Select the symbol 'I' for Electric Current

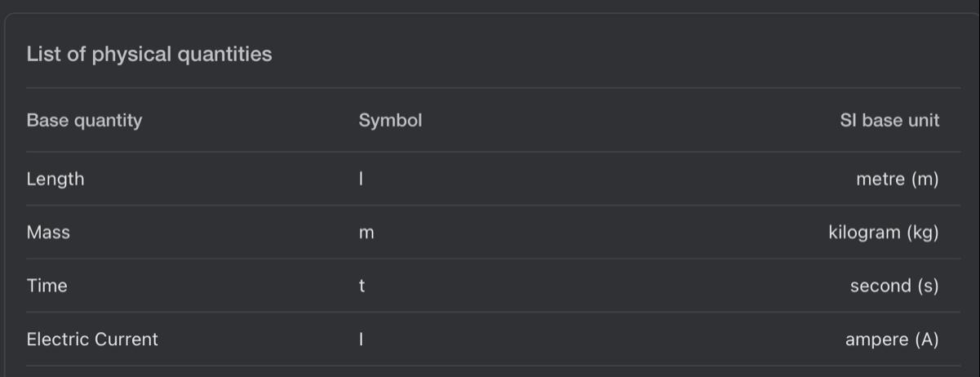[361, 339]
